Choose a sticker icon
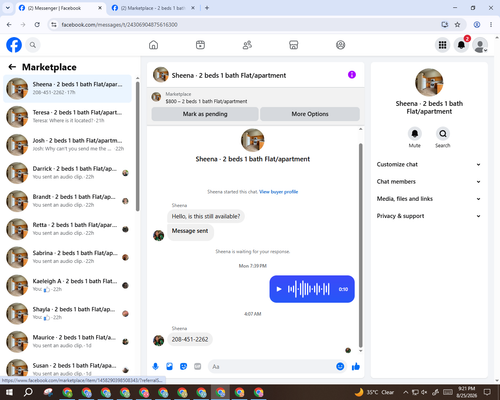This screenshot has width=500, height=400. coord(183,367)
